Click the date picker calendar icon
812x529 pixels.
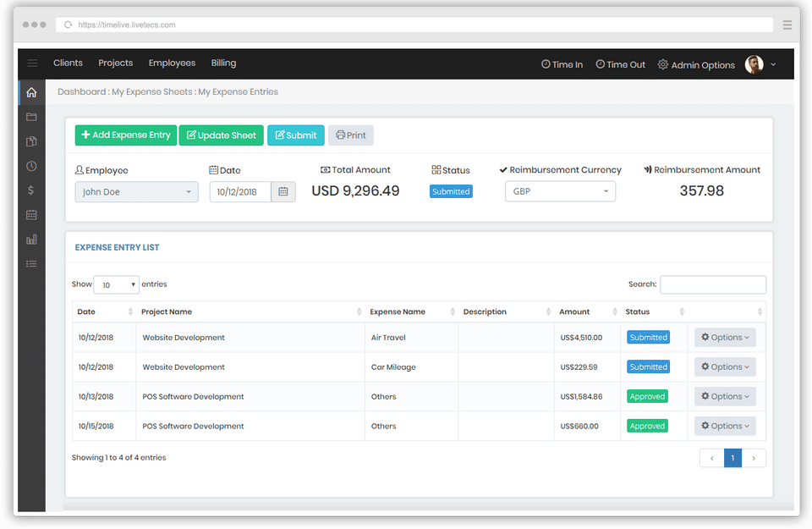click(283, 191)
